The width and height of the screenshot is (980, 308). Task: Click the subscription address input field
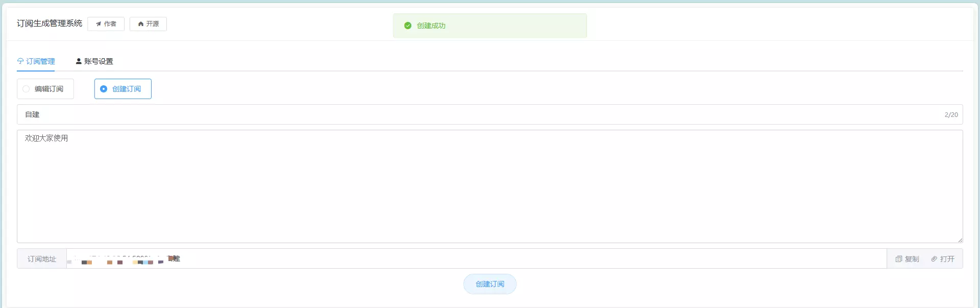click(x=476, y=258)
